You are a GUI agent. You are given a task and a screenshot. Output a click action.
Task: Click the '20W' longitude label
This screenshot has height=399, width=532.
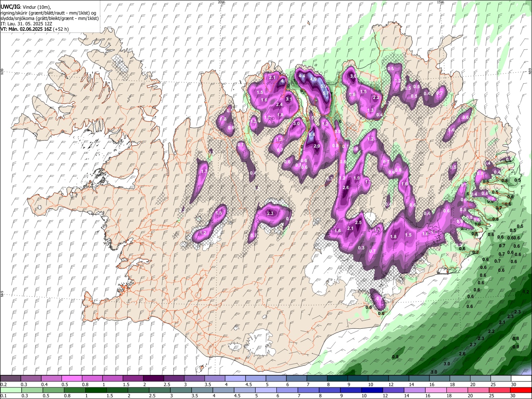coord(221,2)
